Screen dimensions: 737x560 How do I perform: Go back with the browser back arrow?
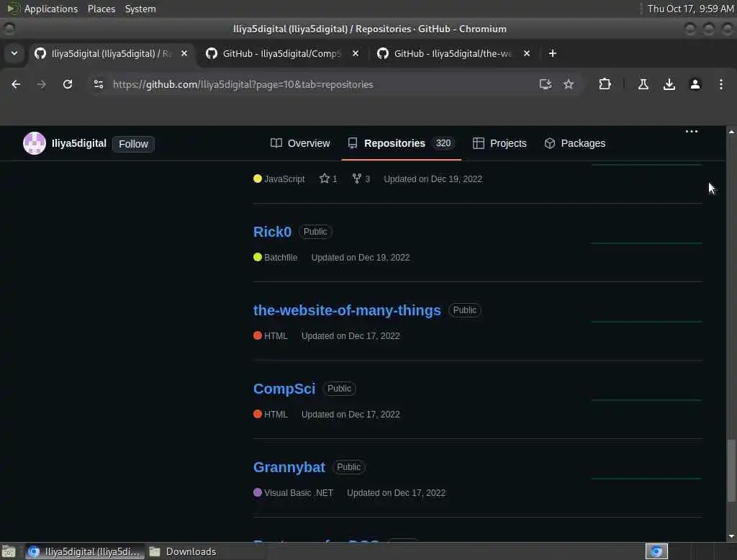click(x=16, y=84)
